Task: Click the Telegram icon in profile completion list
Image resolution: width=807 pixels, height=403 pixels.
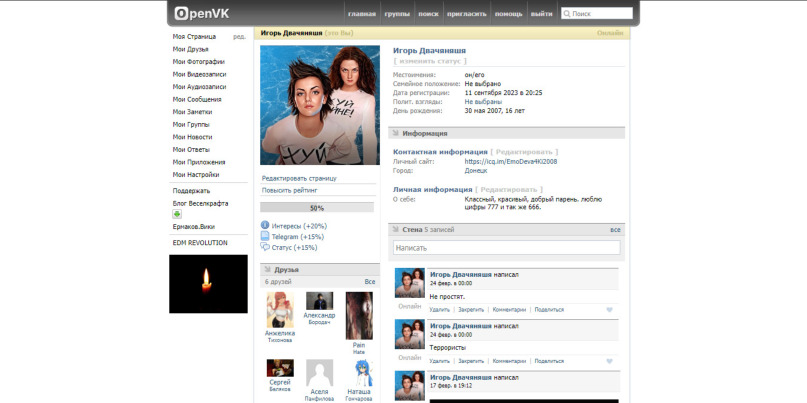Action: pos(265,237)
